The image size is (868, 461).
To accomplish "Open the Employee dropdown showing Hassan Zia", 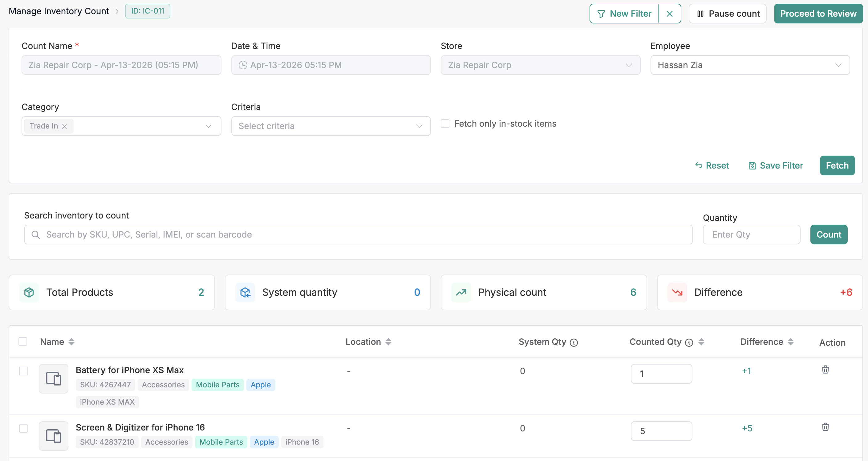I will tap(750, 65).
